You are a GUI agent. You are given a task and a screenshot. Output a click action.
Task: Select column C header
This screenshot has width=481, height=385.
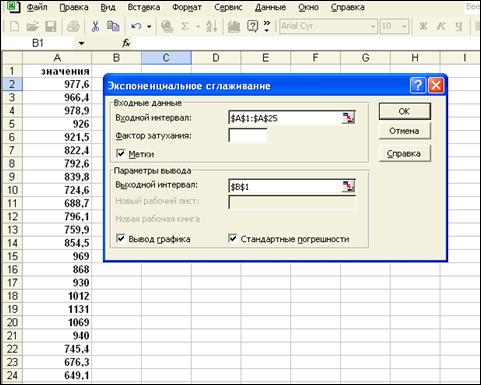click(166, 58)
